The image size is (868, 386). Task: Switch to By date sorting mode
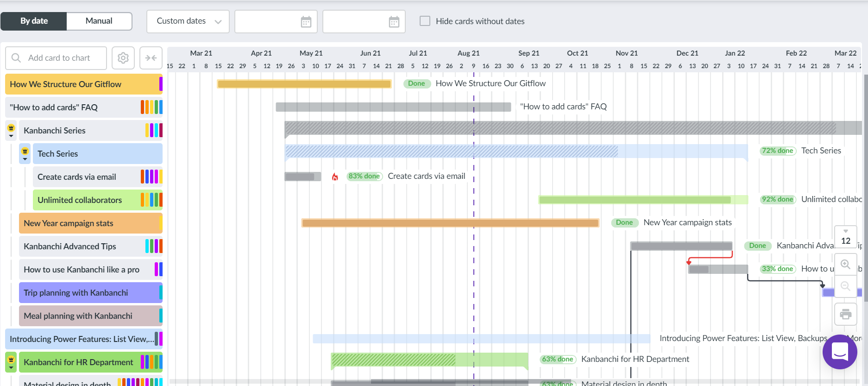[34, 21]
